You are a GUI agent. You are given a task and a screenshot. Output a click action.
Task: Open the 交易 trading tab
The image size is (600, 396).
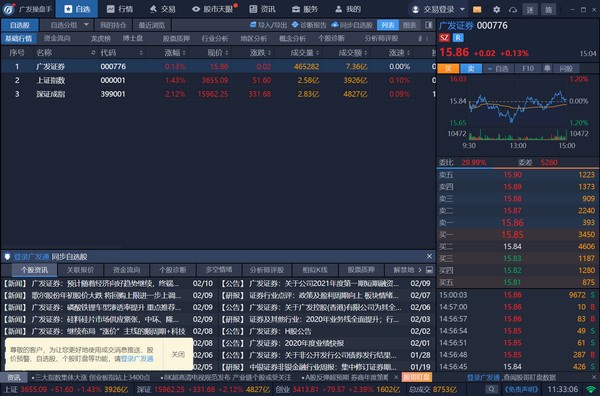click(x=163, y=9)
